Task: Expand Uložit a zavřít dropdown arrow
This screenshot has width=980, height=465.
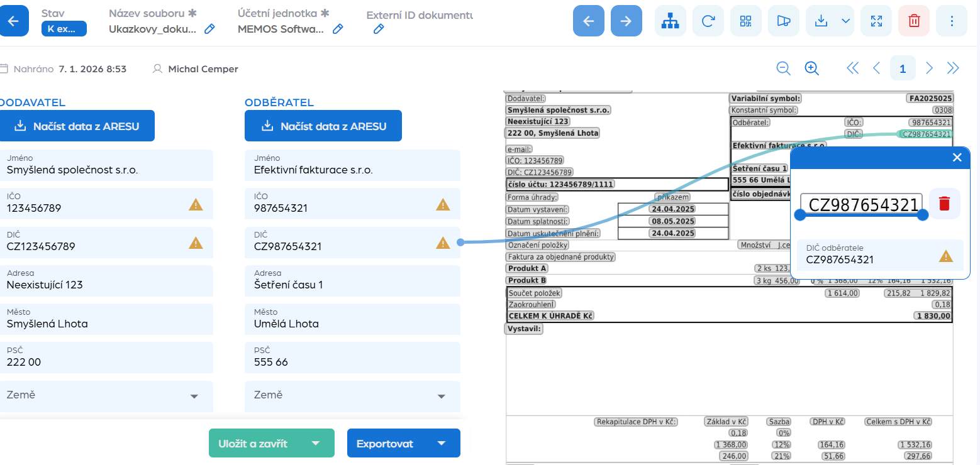Action: [x=316, y=443]
